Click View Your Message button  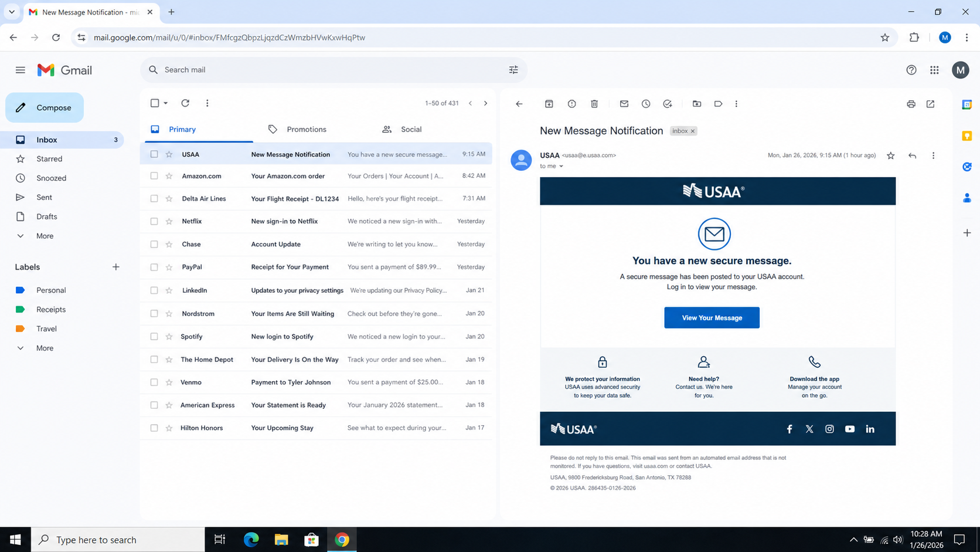coord(712,317)
